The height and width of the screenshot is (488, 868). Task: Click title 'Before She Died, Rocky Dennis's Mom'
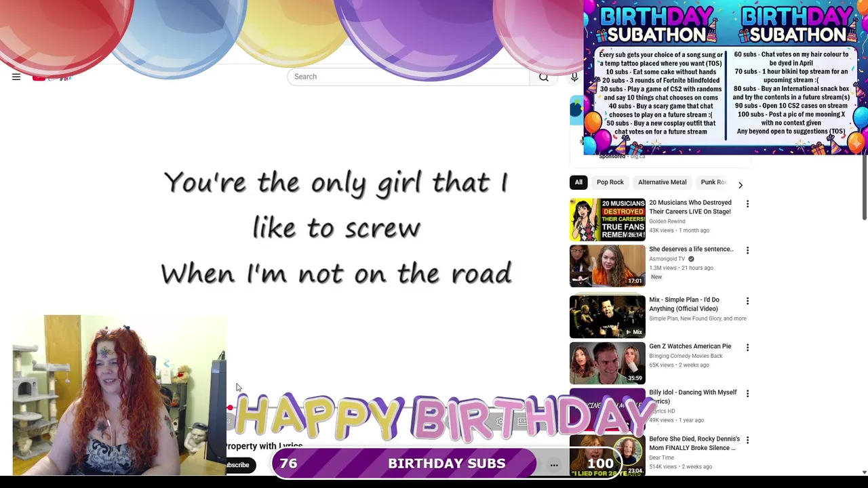[x=694, y=443]
